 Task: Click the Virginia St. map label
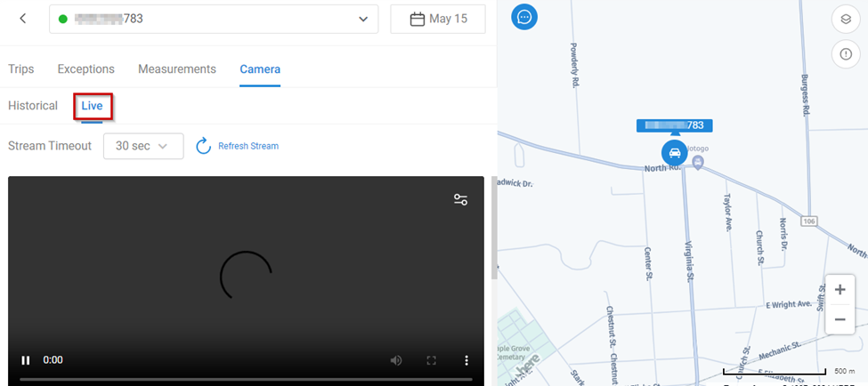point(690,260)
